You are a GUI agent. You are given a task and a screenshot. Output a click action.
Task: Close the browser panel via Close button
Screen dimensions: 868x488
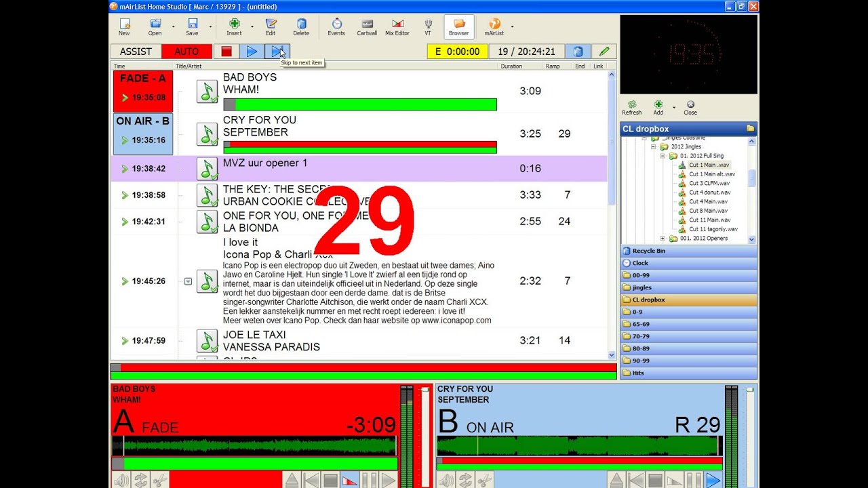tap(690, 108)
